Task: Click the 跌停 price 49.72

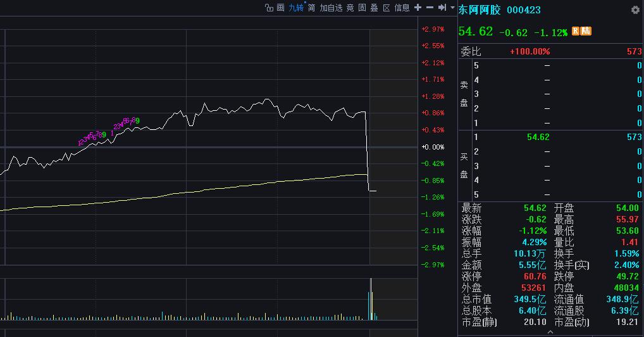Action: [627, 277]
